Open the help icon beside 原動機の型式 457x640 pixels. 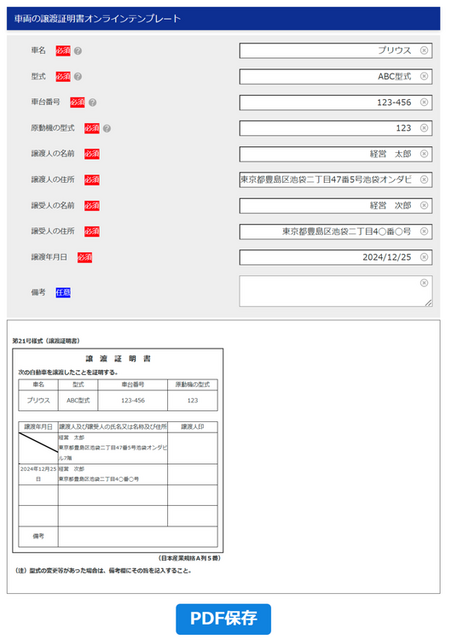point(107,129)
